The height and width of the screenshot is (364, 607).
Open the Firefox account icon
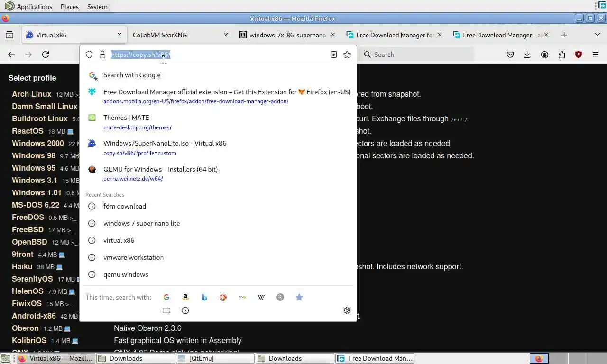click(544, 55)
